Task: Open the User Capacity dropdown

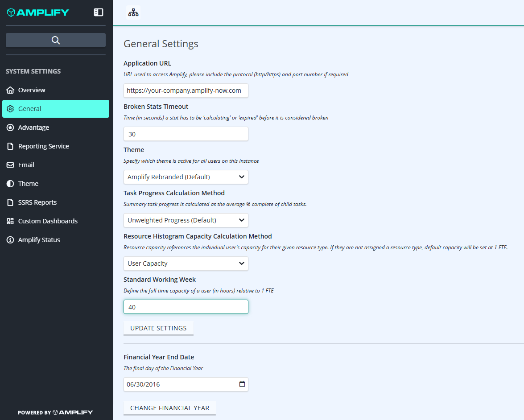Action: point(186,264)
